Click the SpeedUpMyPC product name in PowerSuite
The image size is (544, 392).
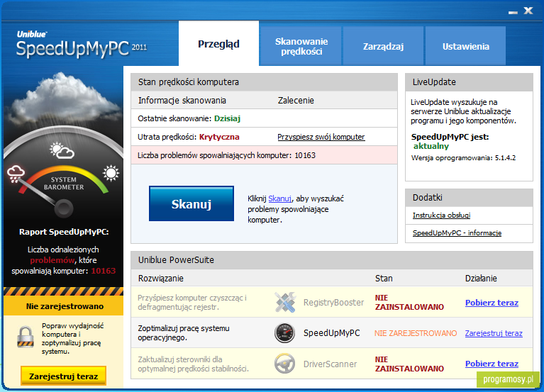[x=332, y=333]
